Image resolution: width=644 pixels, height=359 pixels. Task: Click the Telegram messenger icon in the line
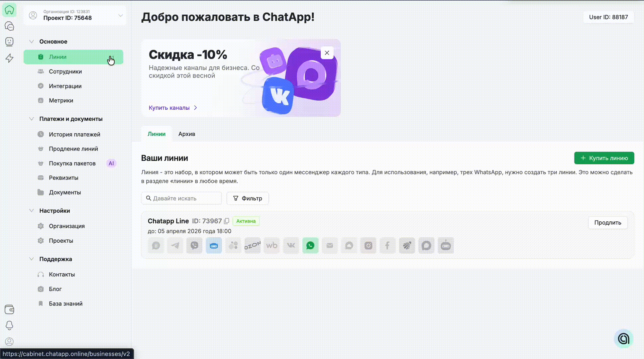[x=175, y=246]
